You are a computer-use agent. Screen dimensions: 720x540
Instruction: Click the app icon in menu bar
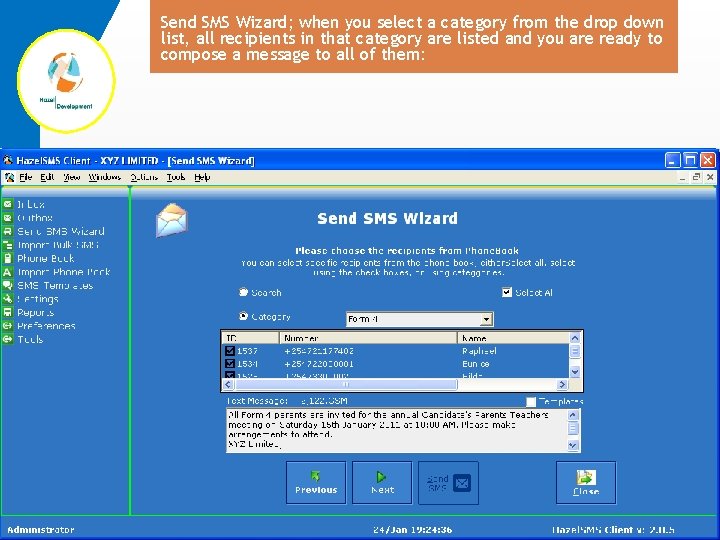(x=9, y=177)
